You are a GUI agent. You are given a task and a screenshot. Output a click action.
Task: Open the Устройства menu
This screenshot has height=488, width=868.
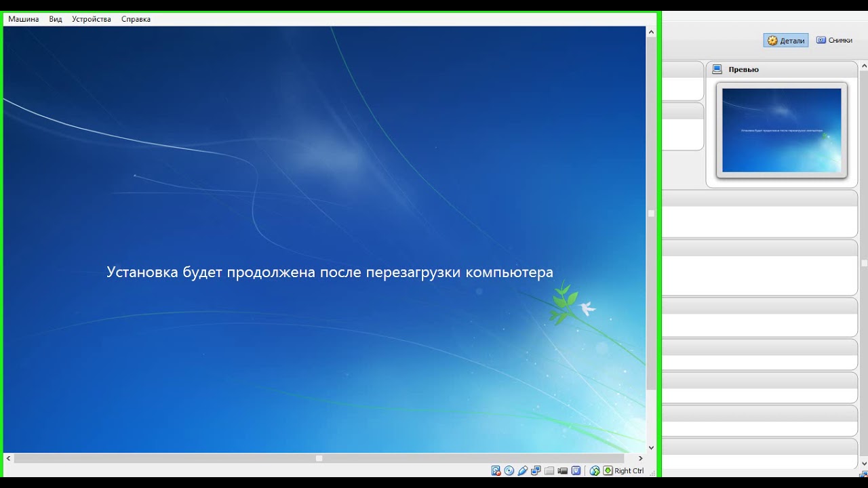(92, 19)
